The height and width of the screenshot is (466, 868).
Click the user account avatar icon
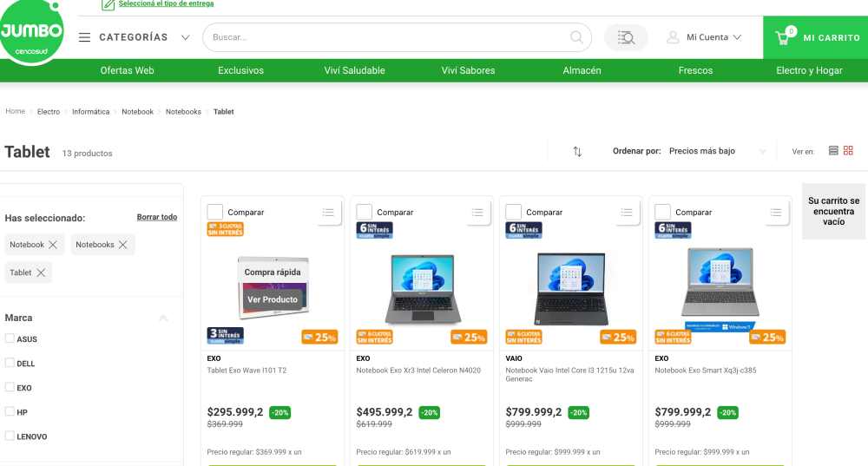[673, 37]
